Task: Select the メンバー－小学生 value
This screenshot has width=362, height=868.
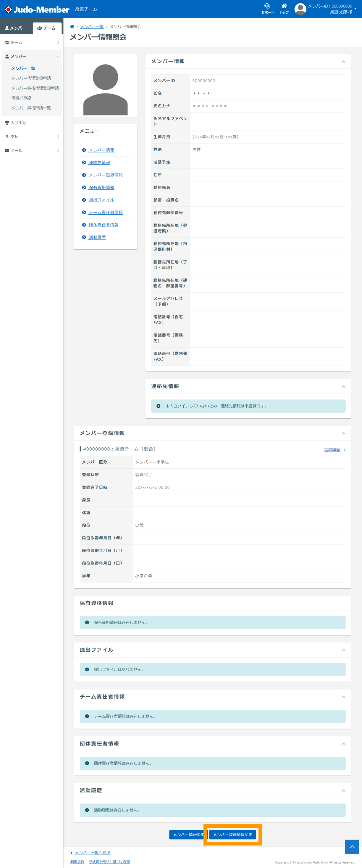Action: [152, 462]
